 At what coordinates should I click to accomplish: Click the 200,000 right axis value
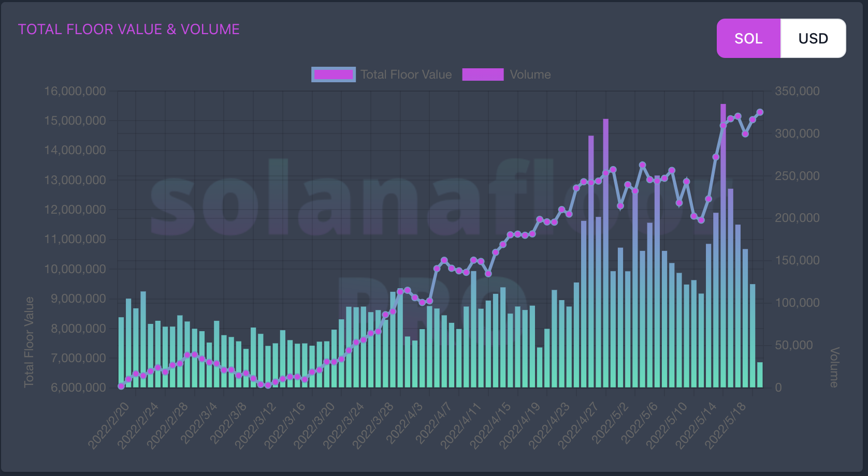797,218
